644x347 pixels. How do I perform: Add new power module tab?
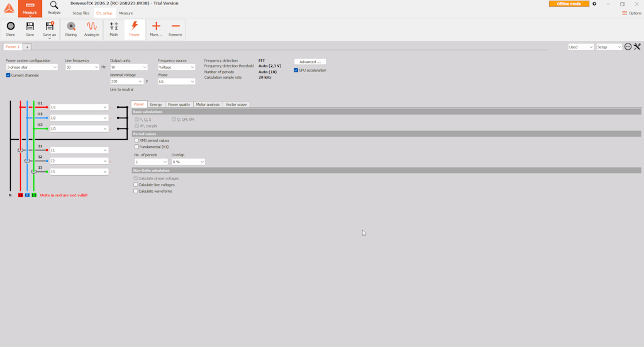tap(27, 47)
